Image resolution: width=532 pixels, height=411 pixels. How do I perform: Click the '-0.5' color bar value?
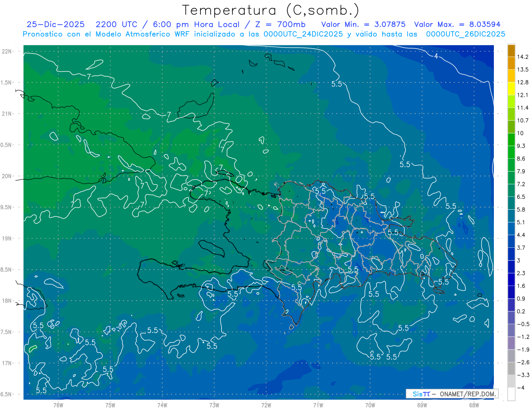click(523, 324)
